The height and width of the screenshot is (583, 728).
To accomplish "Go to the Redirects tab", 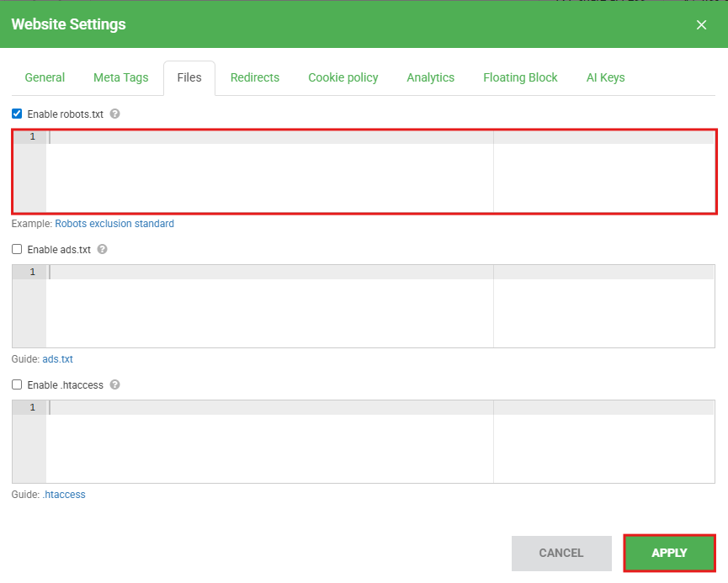I will coord(254,77).
